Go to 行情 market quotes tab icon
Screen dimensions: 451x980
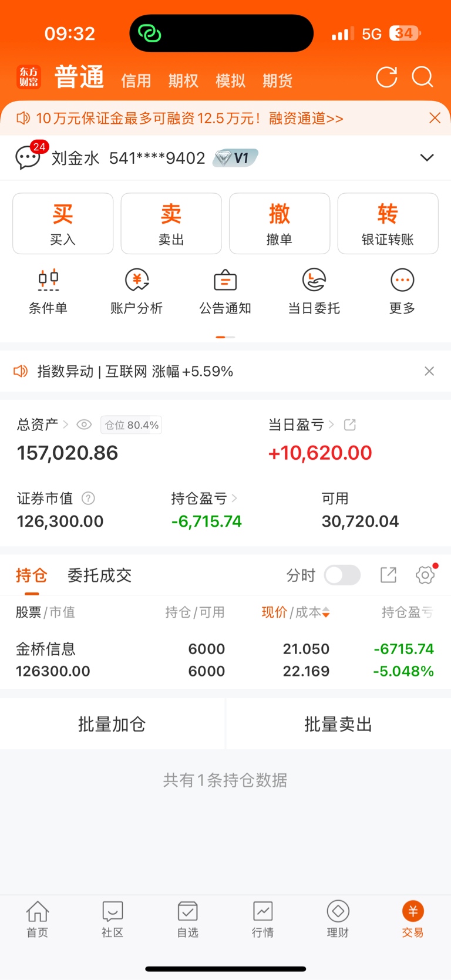[262, 911]
